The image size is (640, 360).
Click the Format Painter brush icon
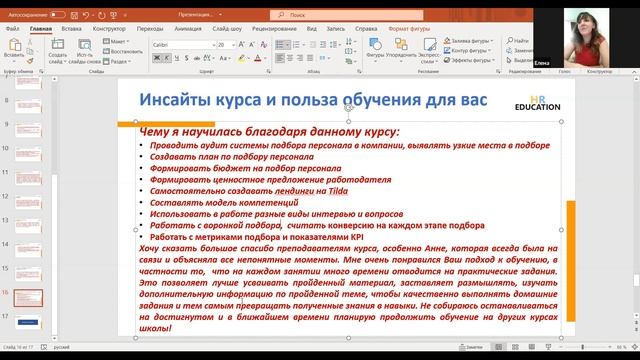click(30, 60)
